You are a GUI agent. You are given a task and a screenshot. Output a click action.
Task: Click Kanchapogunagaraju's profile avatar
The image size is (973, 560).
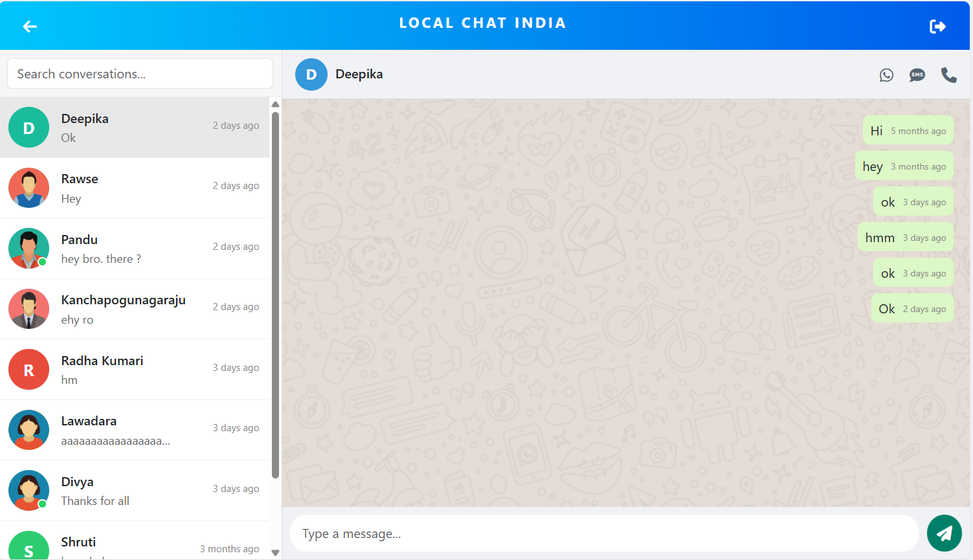[x=28, y=309]
